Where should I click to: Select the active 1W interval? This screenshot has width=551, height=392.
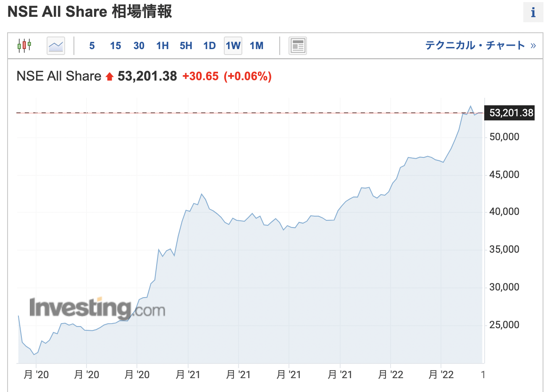(233, 46)
